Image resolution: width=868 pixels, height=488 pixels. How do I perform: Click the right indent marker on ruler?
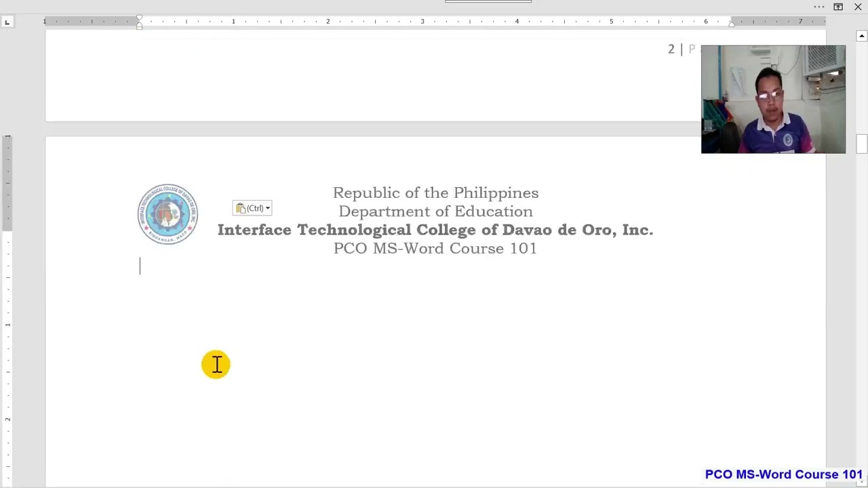click(731, 24)
